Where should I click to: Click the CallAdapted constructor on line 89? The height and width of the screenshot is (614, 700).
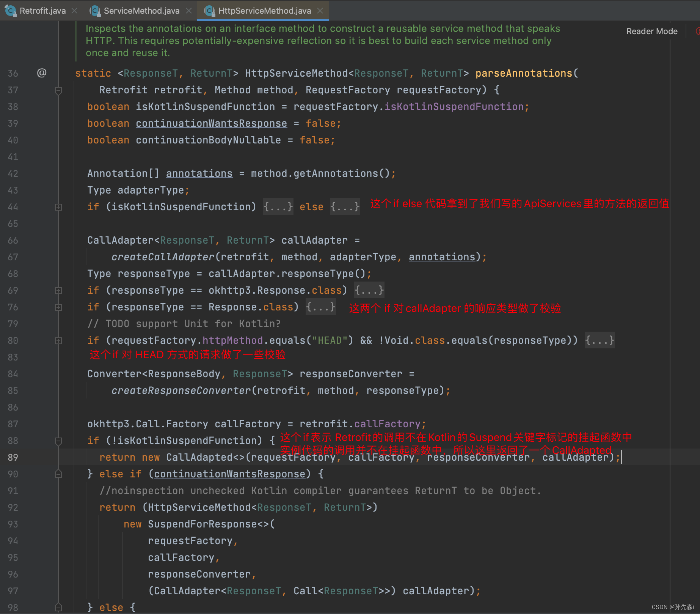(x=199, y=457)
